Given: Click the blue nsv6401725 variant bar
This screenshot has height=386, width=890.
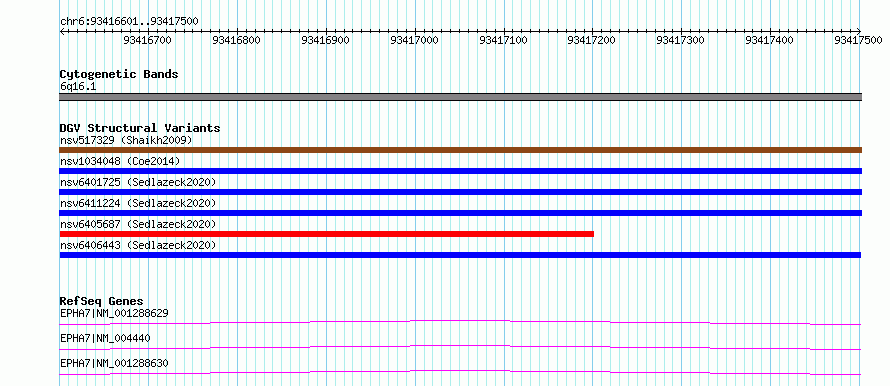Looking at the screenshot, I should [460, 192].
